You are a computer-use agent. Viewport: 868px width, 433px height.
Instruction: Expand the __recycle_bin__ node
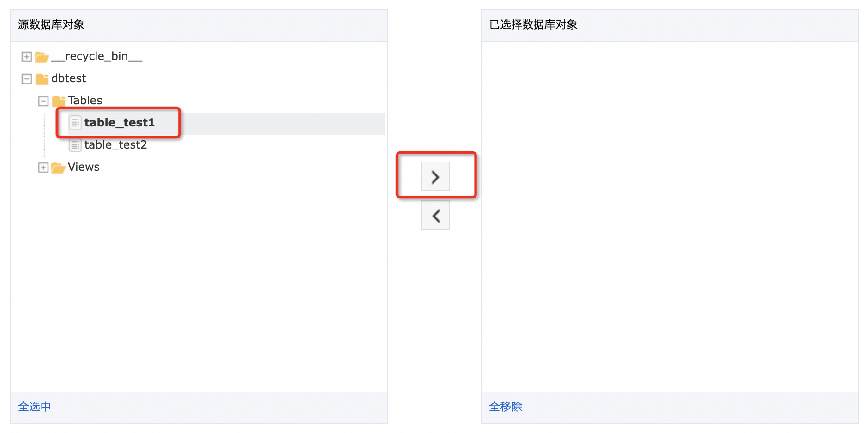pyautogui.click(x=27, y=57)
